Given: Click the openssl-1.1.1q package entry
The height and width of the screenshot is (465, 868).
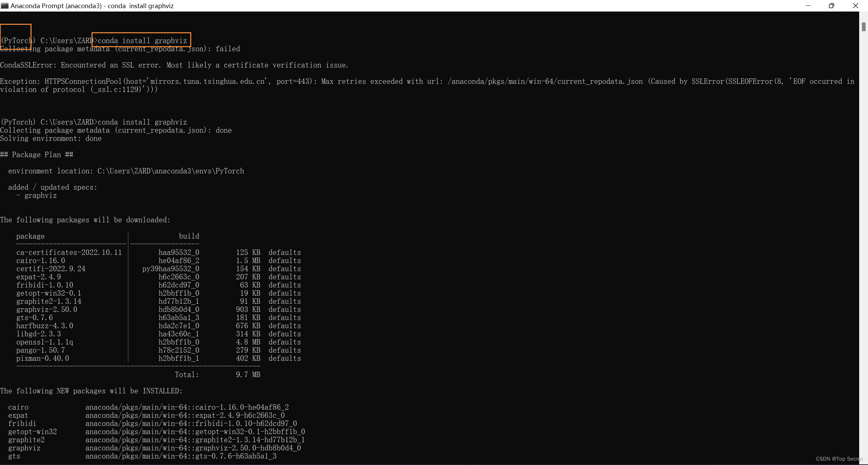Looking at the screenshot, I should [x=44, y=342].
